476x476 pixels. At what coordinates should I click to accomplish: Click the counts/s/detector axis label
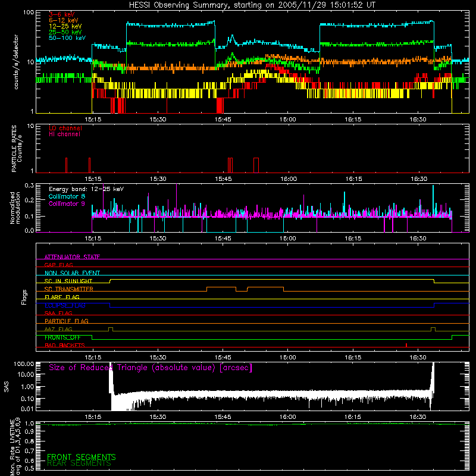point(16,62)
